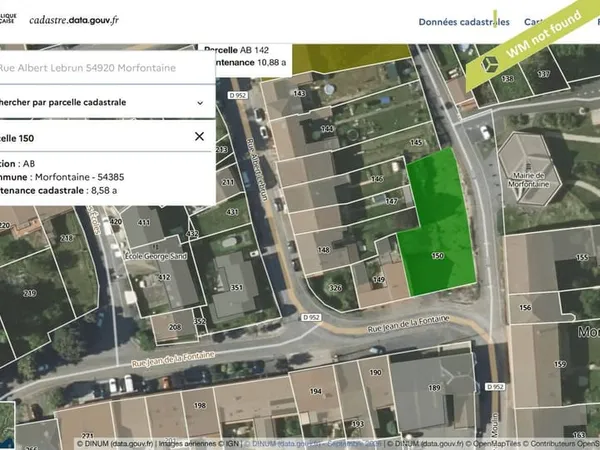Screen dimensions: 600x450
Task: Select parcel 218 on the map
Action: tap(67, 238)
